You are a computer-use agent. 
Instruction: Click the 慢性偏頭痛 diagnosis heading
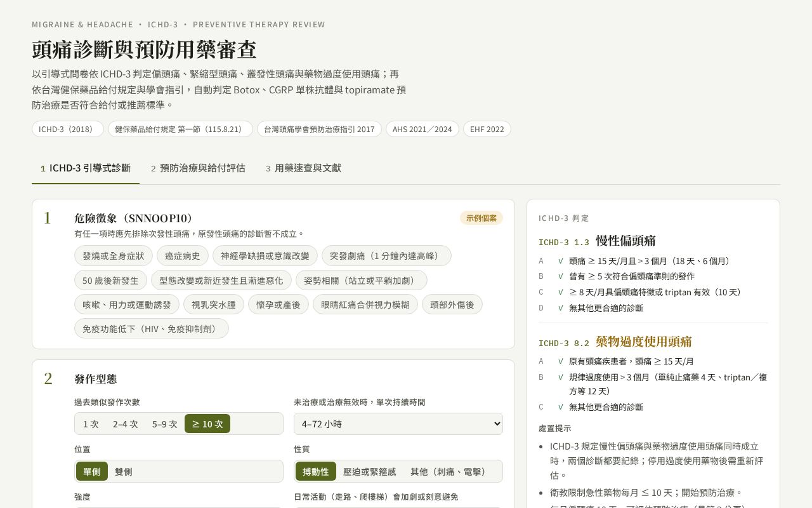625,241
